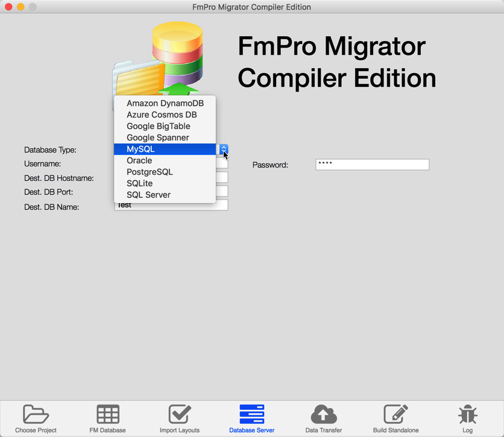Click the Database Type popup arrows

point(224,149)
